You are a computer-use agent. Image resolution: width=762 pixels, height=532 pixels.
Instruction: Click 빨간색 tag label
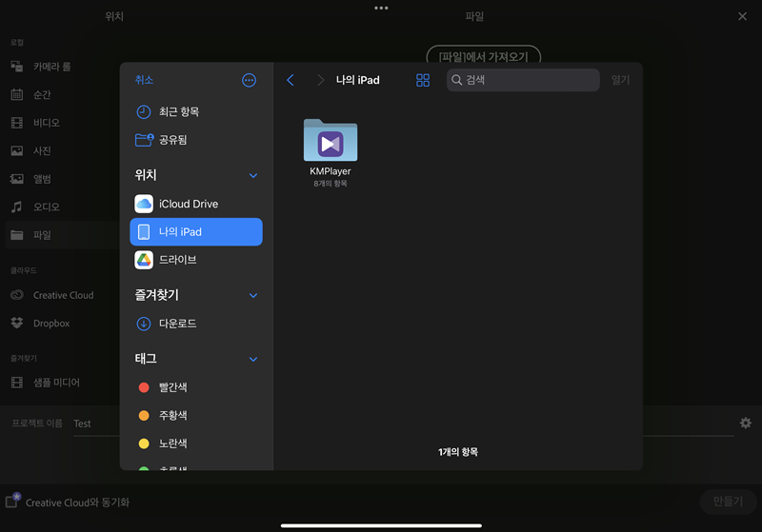coord(173,387)
